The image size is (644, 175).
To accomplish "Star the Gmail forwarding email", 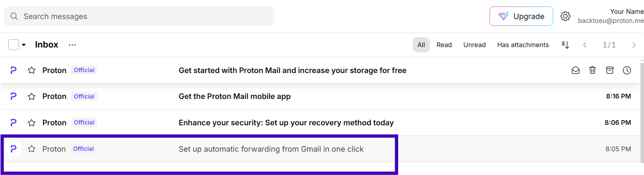I will pos(32,149).
